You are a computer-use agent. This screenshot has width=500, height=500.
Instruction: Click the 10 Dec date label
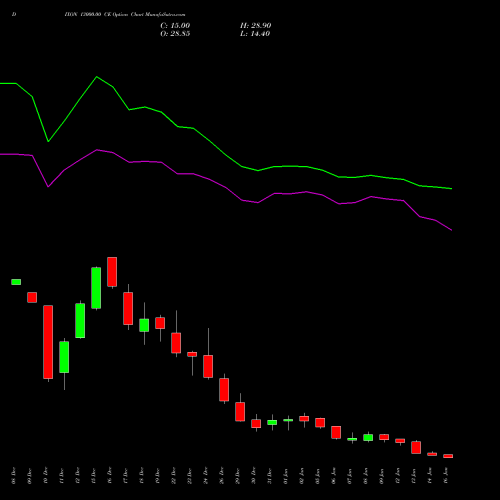pyautogui.click(x=45, y=476)
